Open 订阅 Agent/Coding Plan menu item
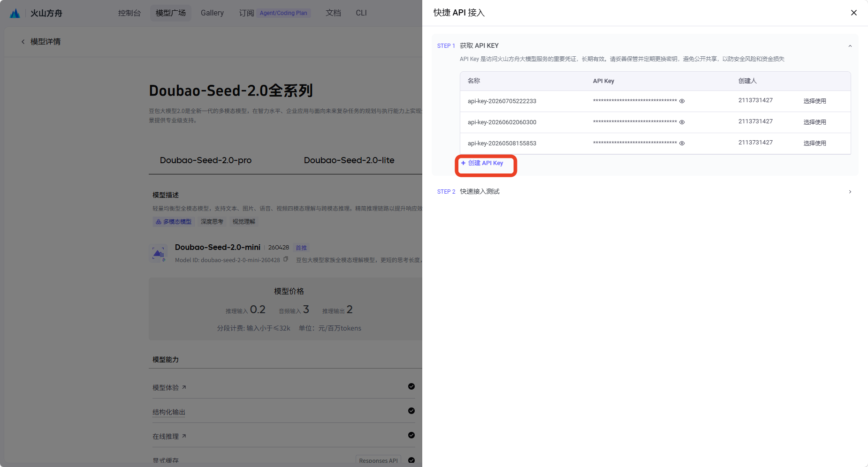The width and height of the screenshot is (868, 467). pos(274,13)
